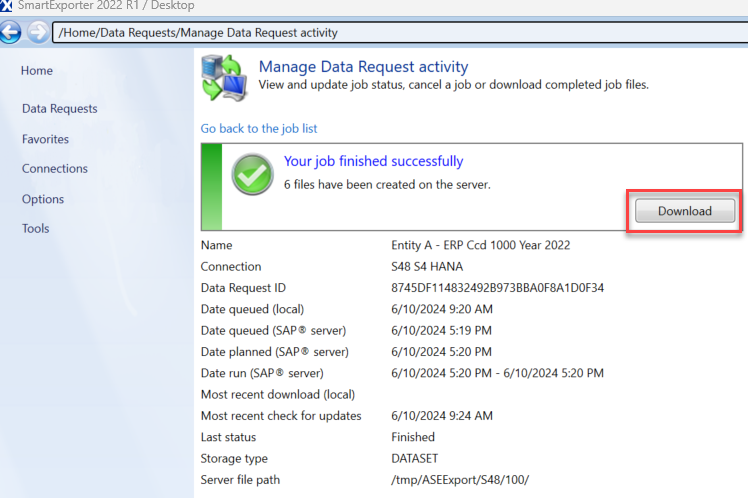Click the blue back arrow button
The image size is (748, 498).
[x=11, y=32]
